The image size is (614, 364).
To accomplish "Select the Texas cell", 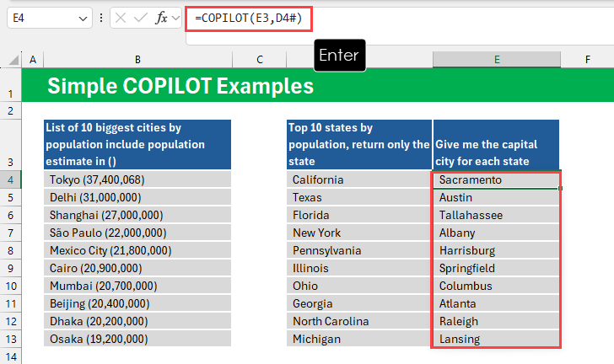I will tap(359, 197).
